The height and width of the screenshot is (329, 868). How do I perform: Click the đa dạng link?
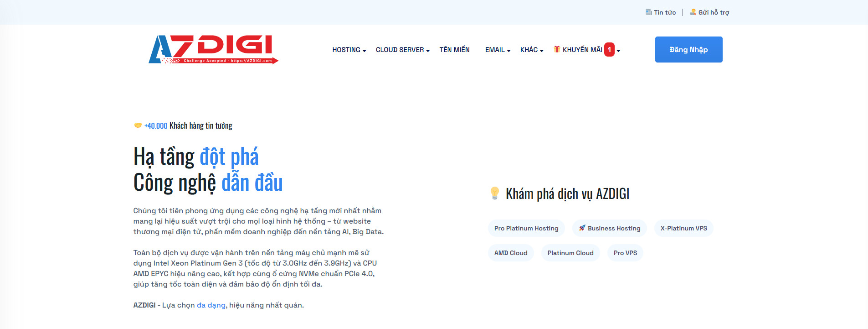(x=211, y=305)
